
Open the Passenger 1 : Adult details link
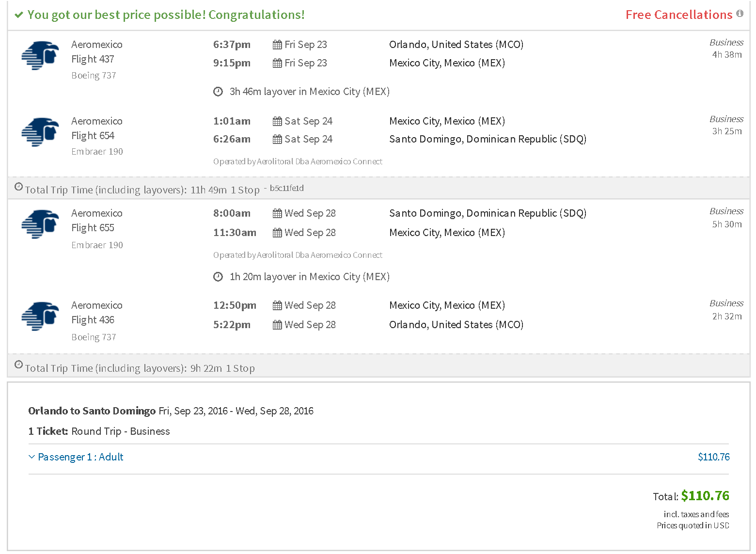(80, 457)
